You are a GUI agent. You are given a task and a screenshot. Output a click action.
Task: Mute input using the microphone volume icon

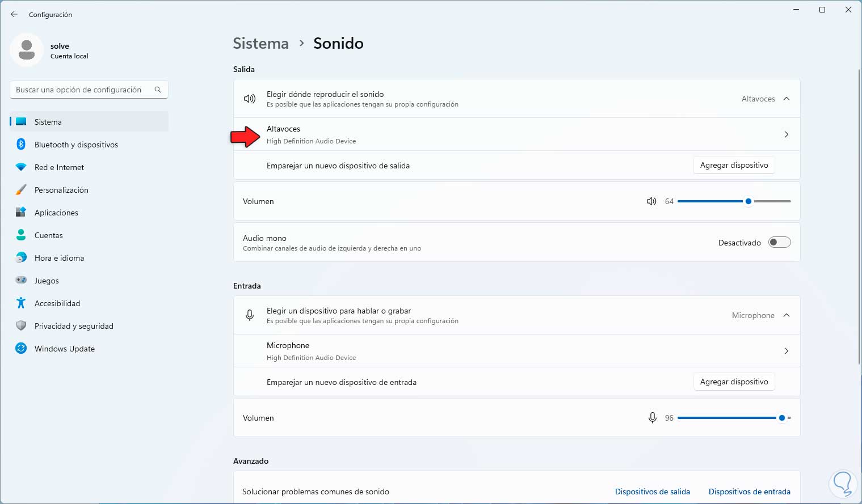coord(653,418)
